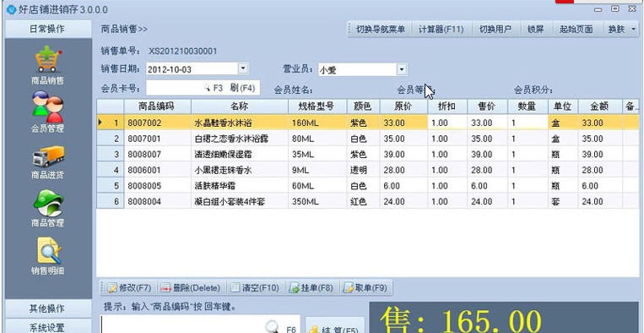
Task: Click row header number 6
Action: pos(111,201)
